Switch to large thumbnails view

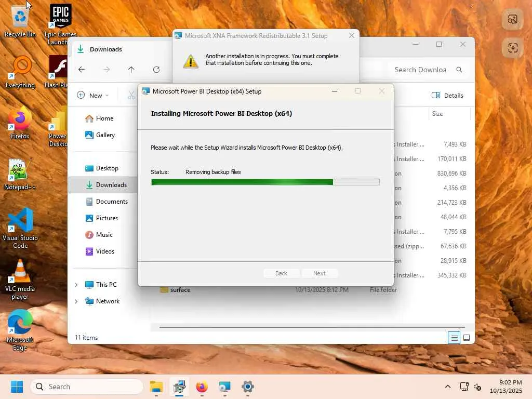click(x=467, y=338)
